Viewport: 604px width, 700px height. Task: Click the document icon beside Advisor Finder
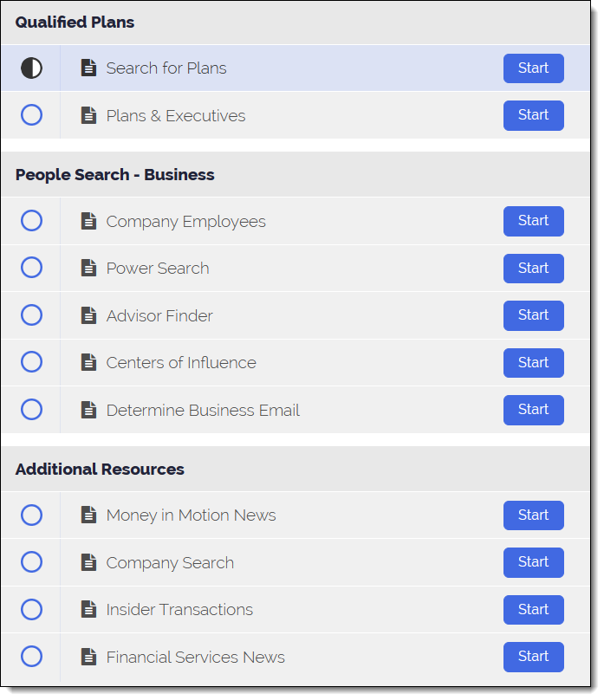(88, 314)
